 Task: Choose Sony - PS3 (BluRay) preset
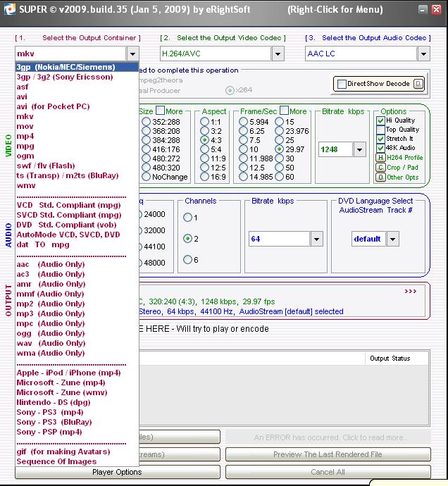click(x=77, y=422)
